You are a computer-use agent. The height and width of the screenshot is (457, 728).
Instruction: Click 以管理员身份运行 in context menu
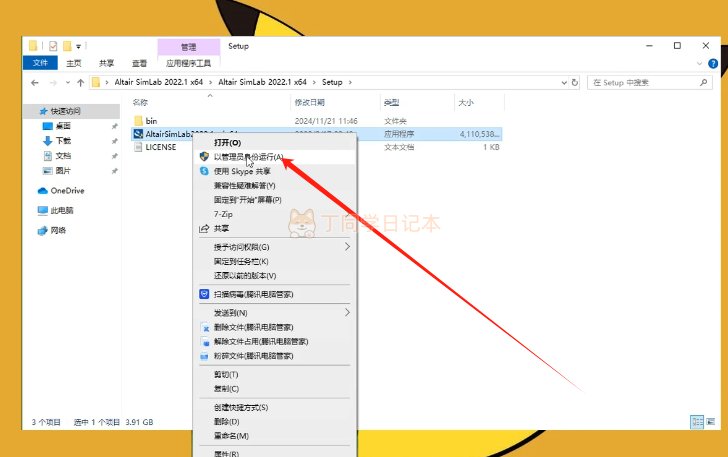tap(249, 157)
